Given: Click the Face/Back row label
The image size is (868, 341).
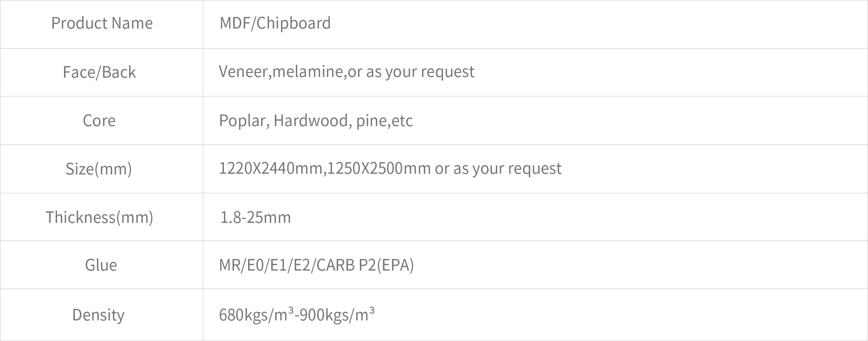Looking at the screenshot, I should (99, 72).
